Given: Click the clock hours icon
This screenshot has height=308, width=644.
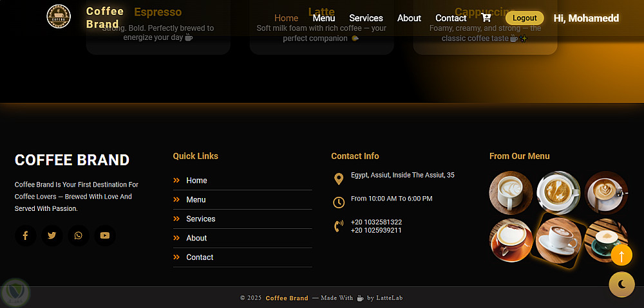Looking at the screenshot, I should click(339, 202).
